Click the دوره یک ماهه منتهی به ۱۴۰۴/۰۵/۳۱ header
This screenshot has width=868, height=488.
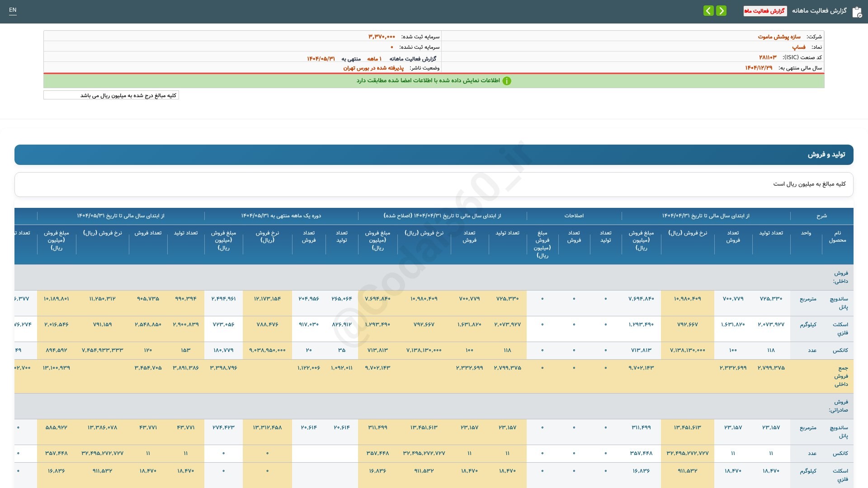(x=281, y=216)
